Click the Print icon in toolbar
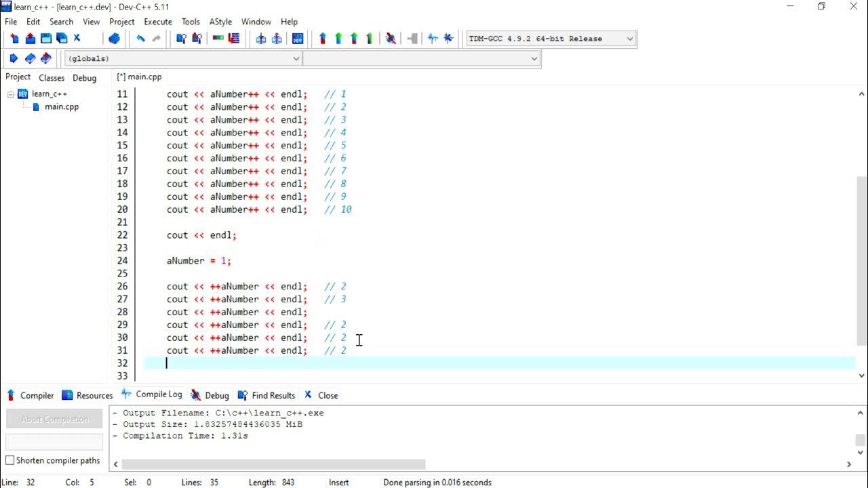Image resolution: width=868 pixels, height=488 pixels. tap(114, 39)
